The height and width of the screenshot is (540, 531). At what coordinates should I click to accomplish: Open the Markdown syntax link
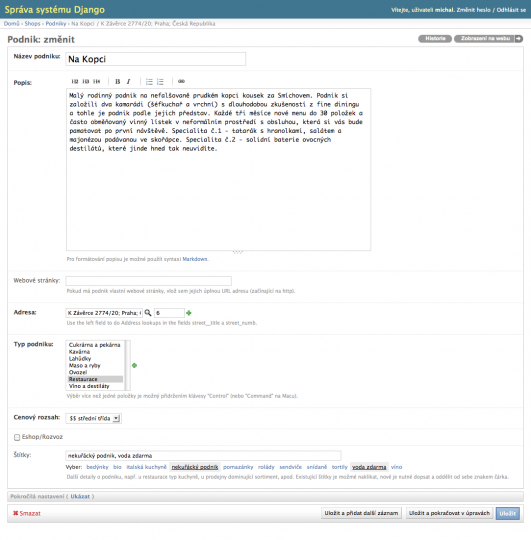click(195, 259)
